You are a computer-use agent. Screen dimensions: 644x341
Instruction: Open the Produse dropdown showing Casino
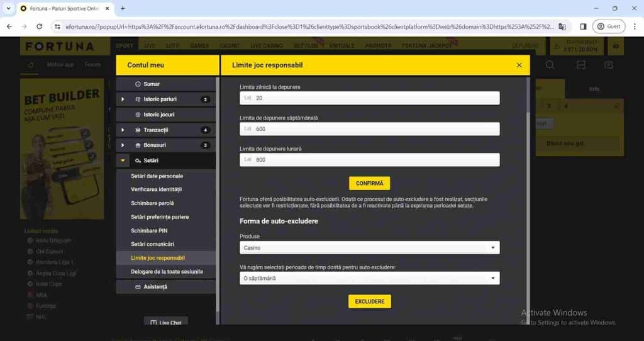(x=370, y=248)
